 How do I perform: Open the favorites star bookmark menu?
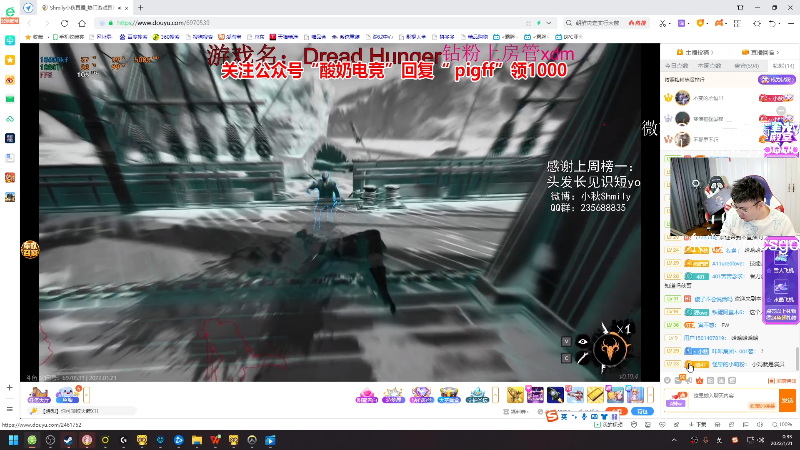(34, 37)
